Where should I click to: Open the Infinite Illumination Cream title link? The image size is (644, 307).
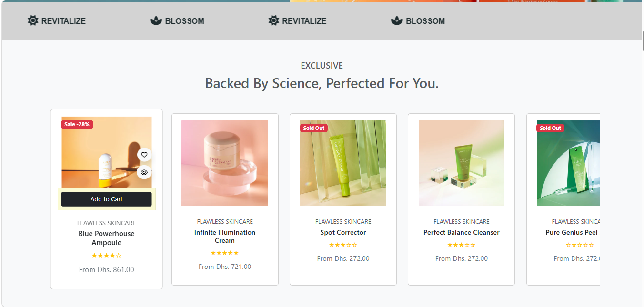(225, 237)
